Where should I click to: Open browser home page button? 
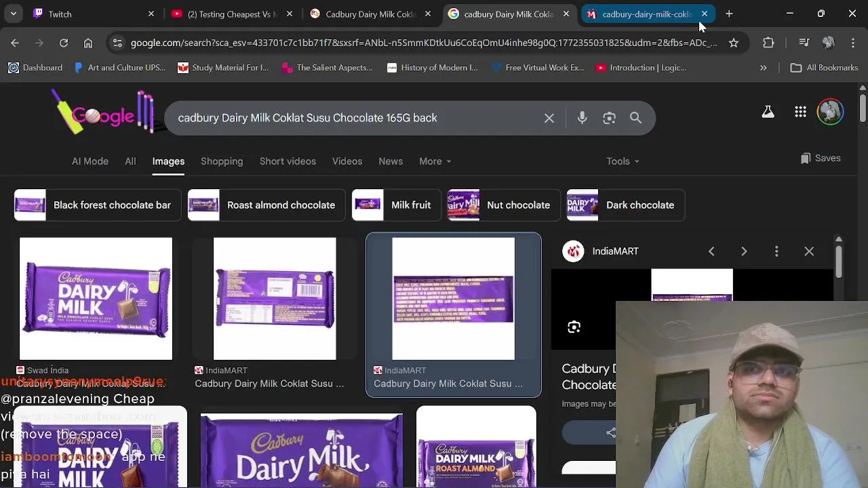88,43
